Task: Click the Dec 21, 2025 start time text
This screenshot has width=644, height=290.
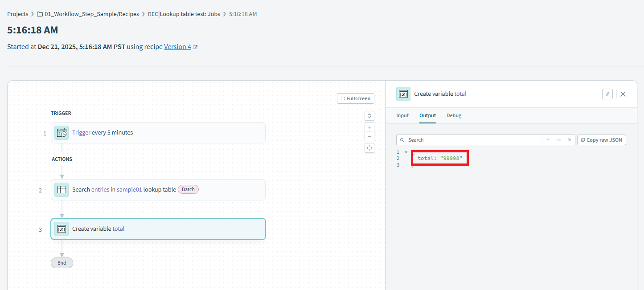Action: (82, 47)
